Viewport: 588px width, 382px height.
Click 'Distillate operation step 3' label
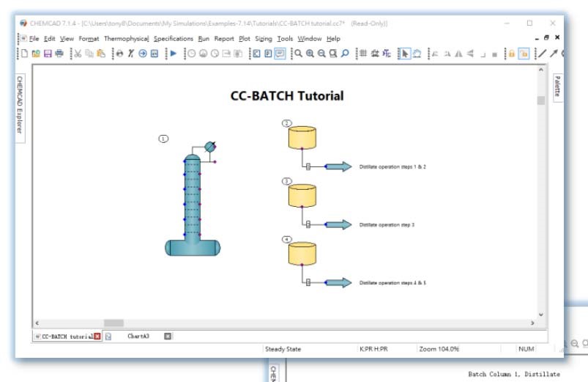click(387, 224)
